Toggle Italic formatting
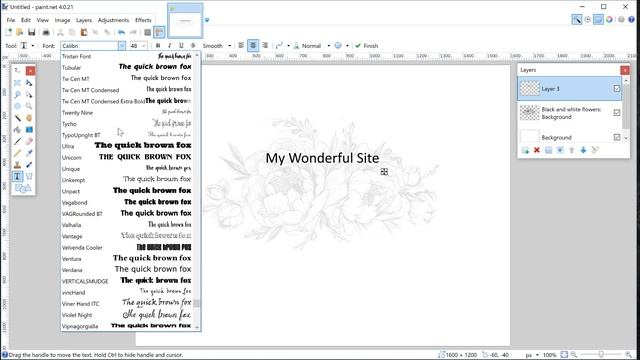Image resolution: width=640 pixels, height=360 pixels. (169, 46)
